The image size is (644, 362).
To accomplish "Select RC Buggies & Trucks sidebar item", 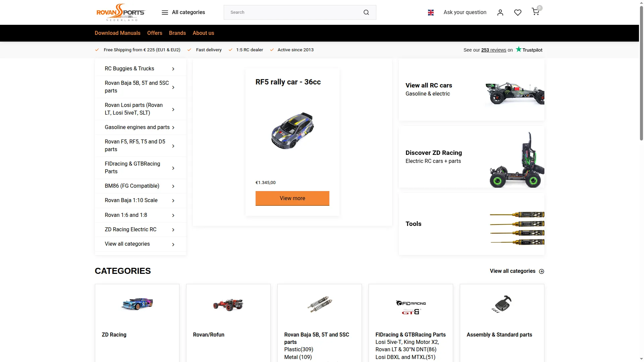I will click(129, 69).
